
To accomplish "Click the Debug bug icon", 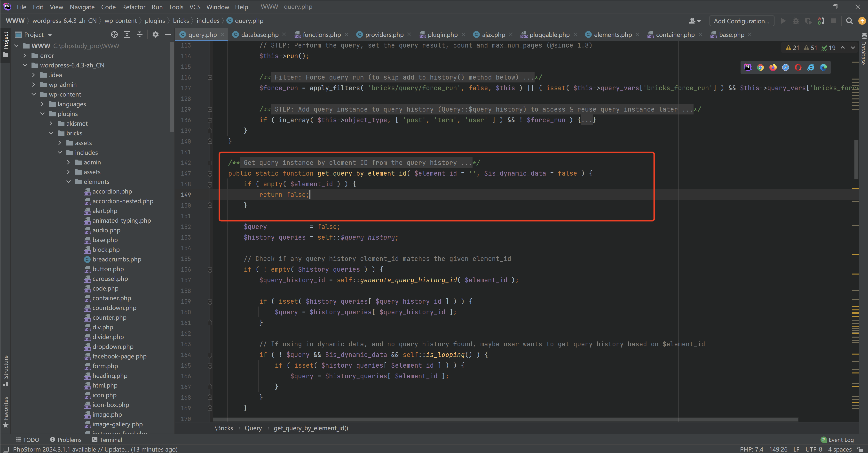I will (796, 21).
